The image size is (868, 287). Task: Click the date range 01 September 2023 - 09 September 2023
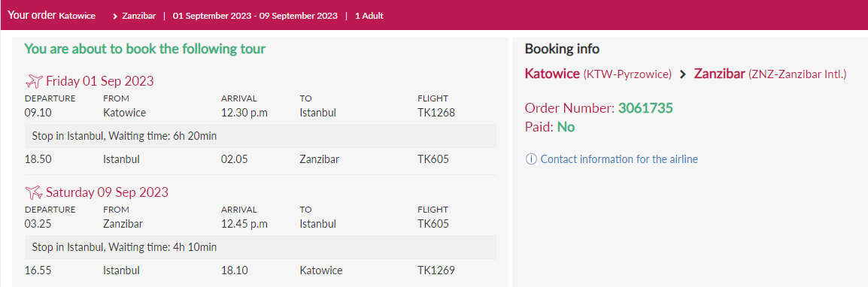point(255,16)
